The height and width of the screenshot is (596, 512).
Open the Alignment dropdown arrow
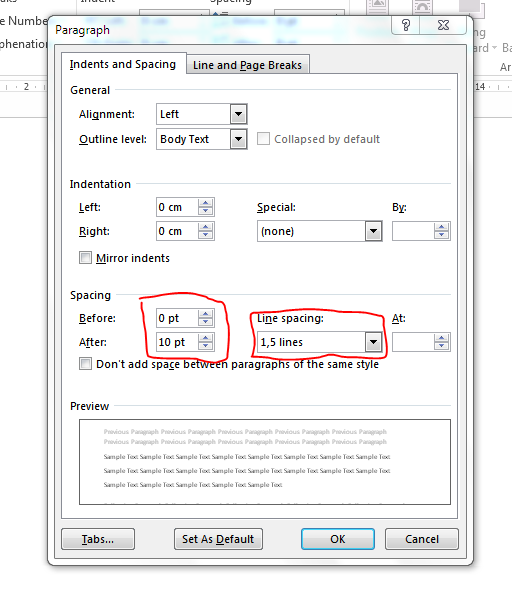[238, 114]
